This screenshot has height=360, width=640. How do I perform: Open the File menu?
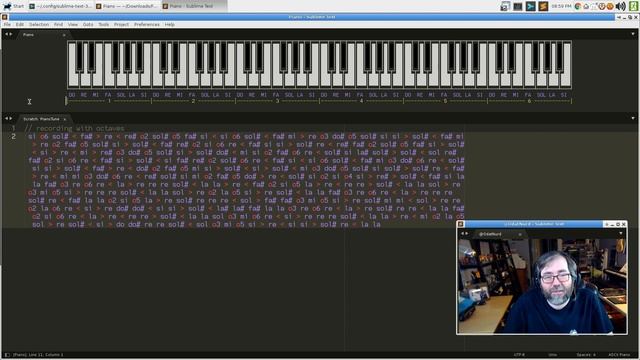(x=7, y=24)
